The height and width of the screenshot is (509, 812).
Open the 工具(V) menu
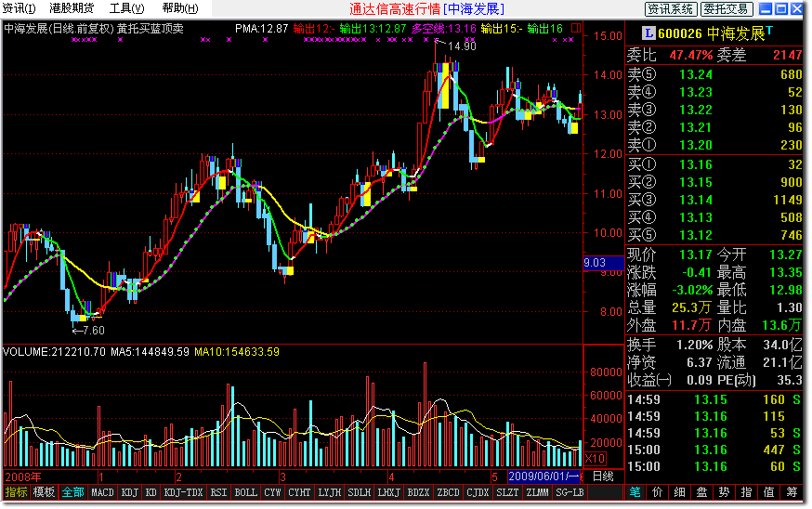pyautogui.click(x=127, y=8)
